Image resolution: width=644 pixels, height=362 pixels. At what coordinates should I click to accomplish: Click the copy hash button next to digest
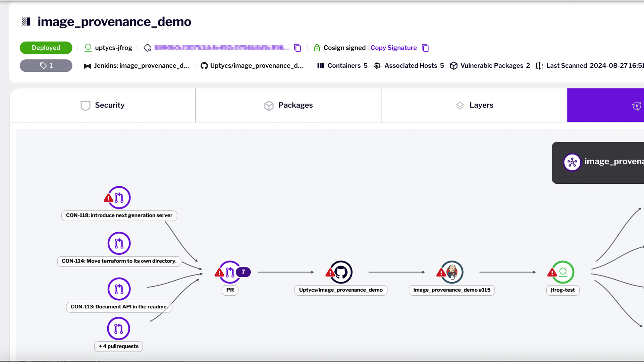click(297, 47)
